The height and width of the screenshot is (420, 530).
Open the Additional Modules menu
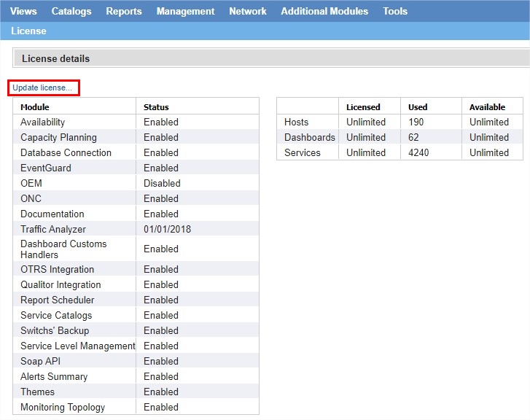pos(324,11)
